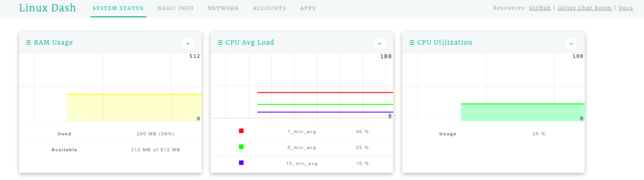Click the "200 MB (39%)" used value

[x=156, y=134]
